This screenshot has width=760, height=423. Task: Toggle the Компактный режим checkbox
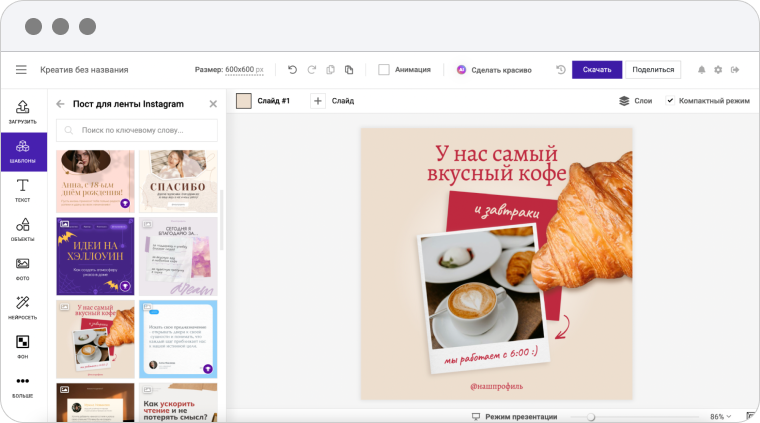pos(670,101)
